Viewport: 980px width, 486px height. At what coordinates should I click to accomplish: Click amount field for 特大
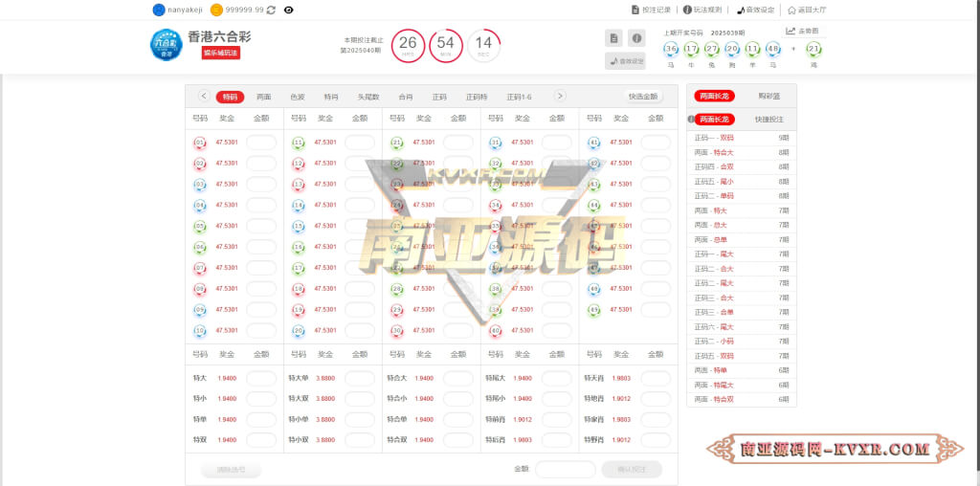pos(261,379)
